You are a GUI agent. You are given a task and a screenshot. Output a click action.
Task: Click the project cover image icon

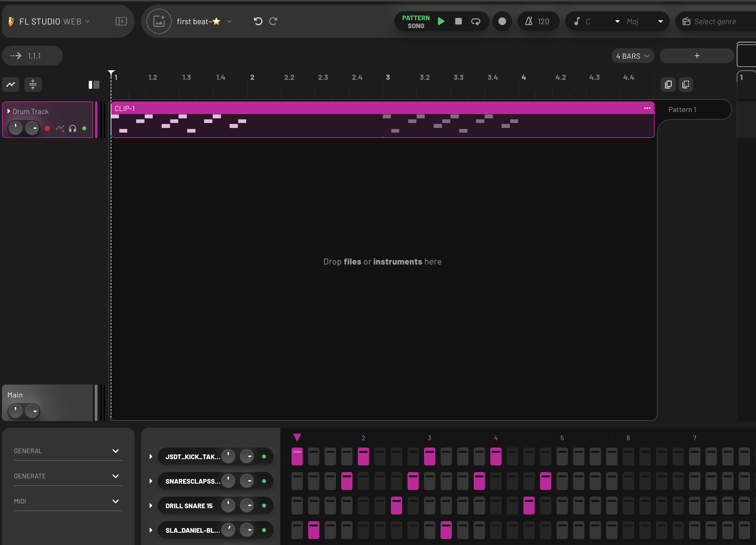pyautogui.click(x=159, y=21)
